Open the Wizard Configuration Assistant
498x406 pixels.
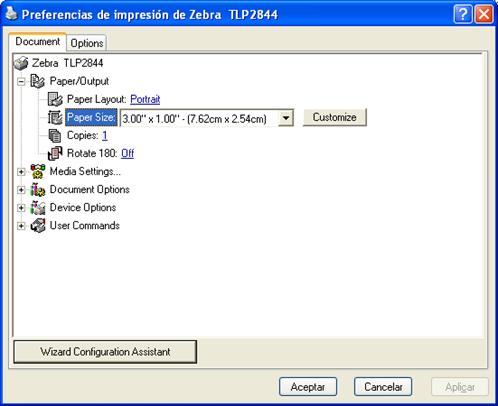105,352
